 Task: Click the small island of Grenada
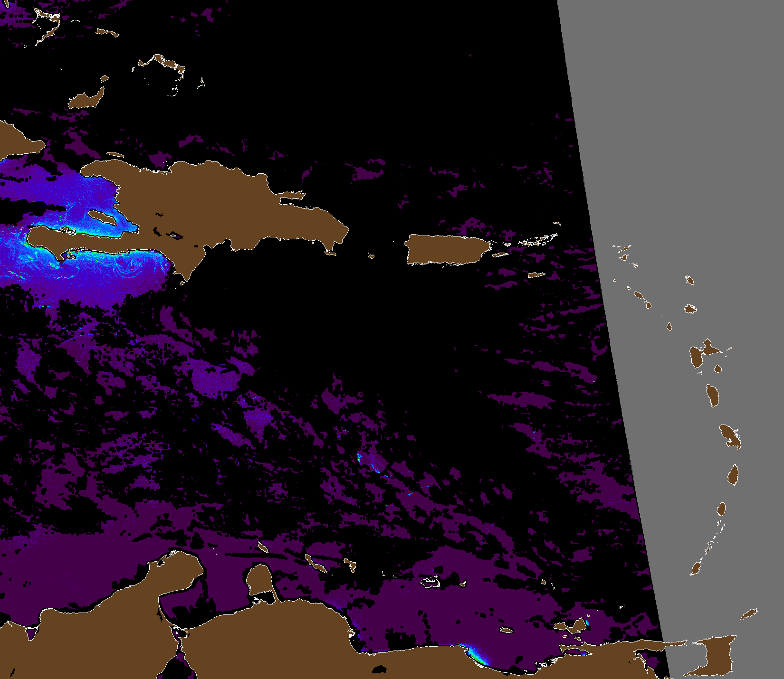click(x=697, y=568)
